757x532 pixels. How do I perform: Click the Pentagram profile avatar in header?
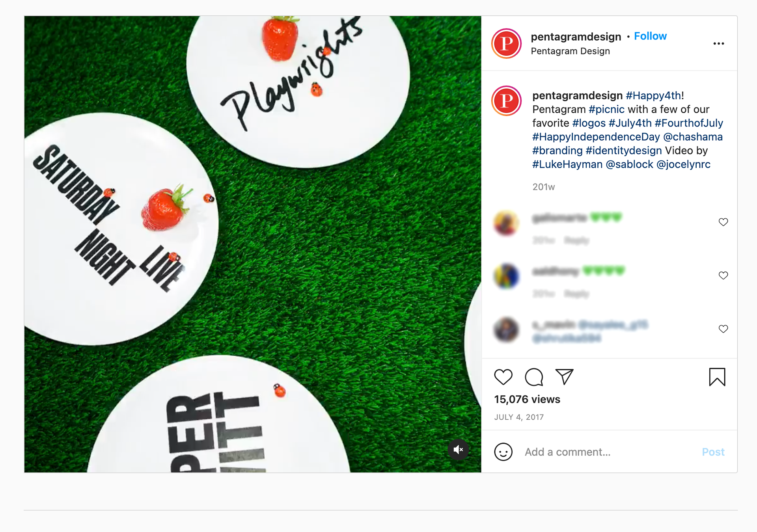tap(507, 43)
